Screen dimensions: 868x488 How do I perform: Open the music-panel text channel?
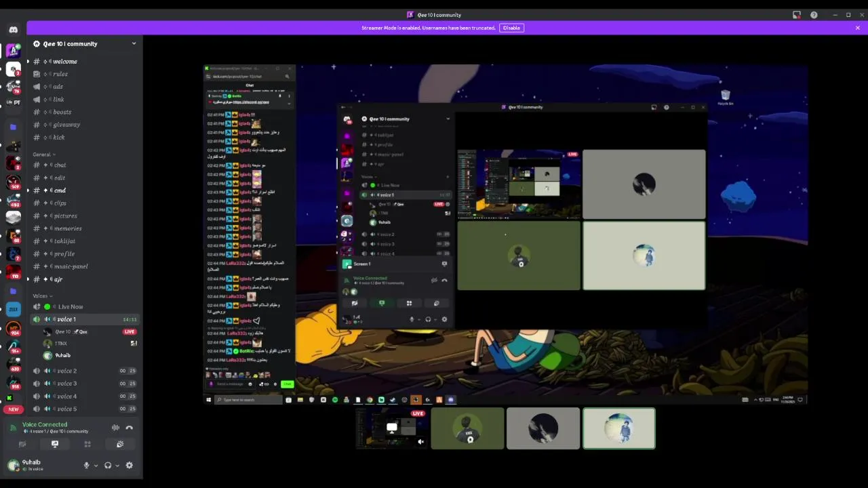pos(85,266)
